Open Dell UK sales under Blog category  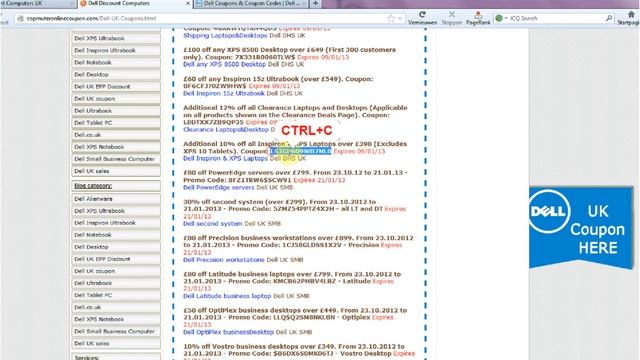(x=116, y=343)
